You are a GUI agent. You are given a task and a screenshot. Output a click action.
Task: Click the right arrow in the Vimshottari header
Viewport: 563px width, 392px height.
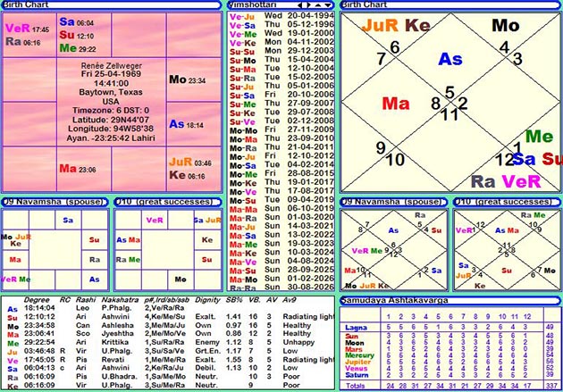(x=308, y=5)
